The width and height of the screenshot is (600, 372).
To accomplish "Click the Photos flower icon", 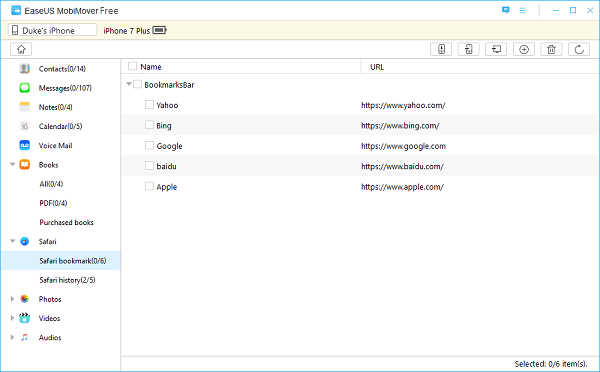I will 24,299.
